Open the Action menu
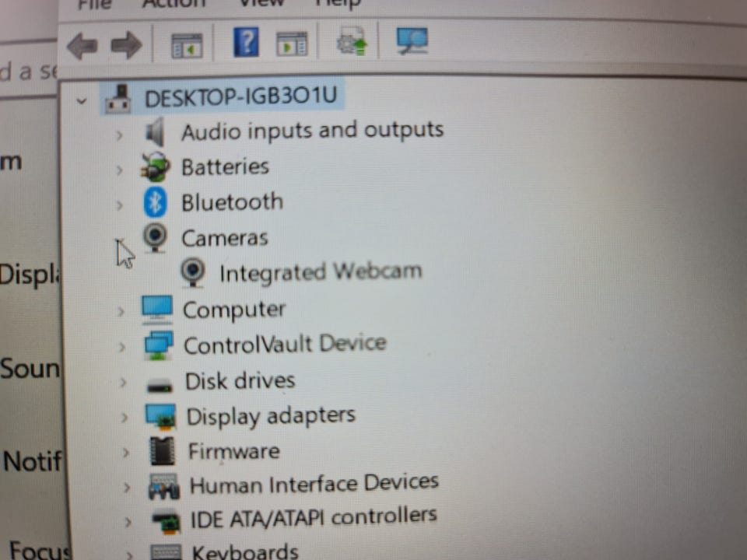This screenshot has height=560, width=747. (x=174, y=4)
